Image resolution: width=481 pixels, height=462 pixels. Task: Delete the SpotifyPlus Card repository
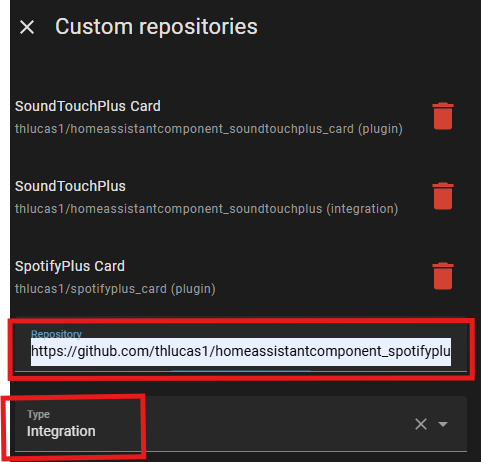pyautogui.click(x=443, y=276)
